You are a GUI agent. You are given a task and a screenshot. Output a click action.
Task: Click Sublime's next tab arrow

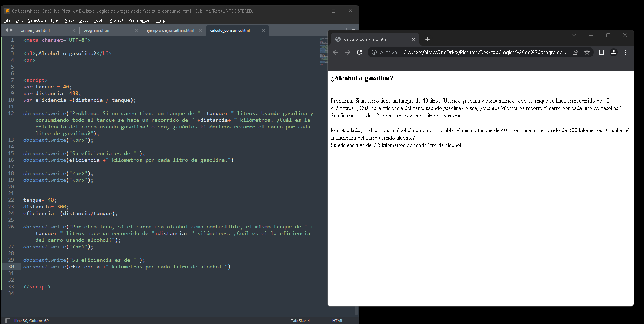coord(11,30)
